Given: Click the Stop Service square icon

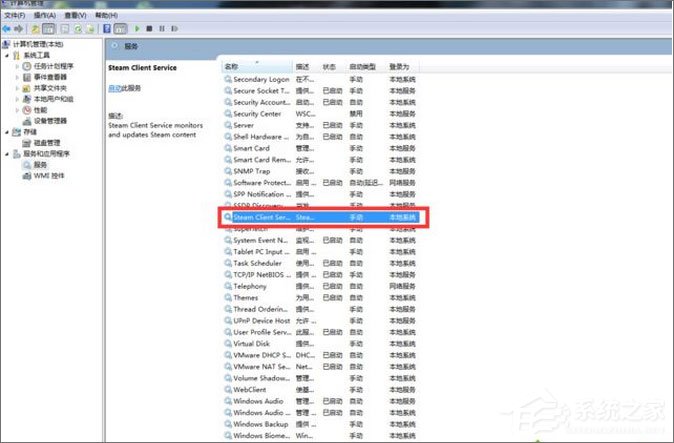Looking at the screenshot, I should [149, 29].
